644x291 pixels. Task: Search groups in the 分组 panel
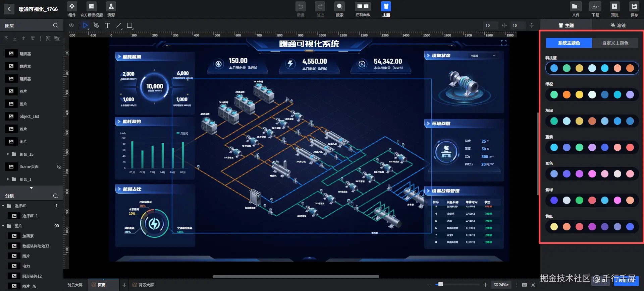point(55,196)
